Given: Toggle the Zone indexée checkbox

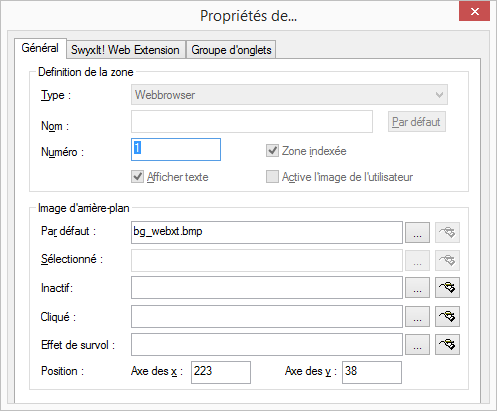Looking at the screenshot, I should [272, 151].
